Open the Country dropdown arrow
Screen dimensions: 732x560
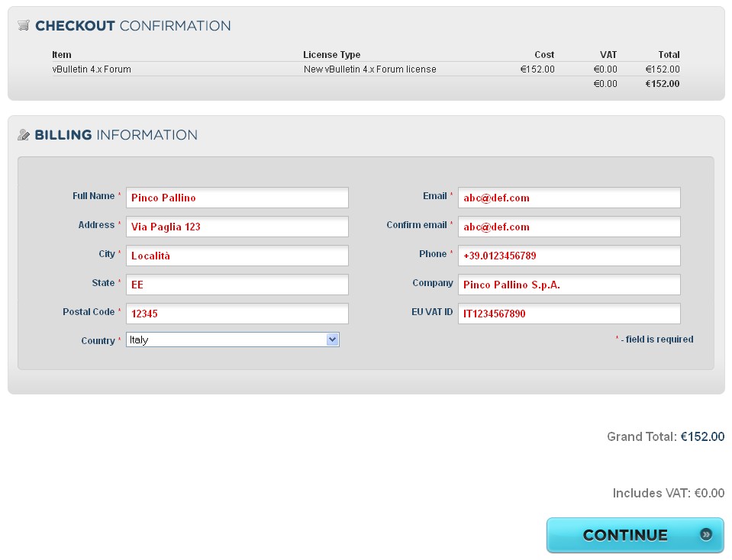[x=332, y=340]
